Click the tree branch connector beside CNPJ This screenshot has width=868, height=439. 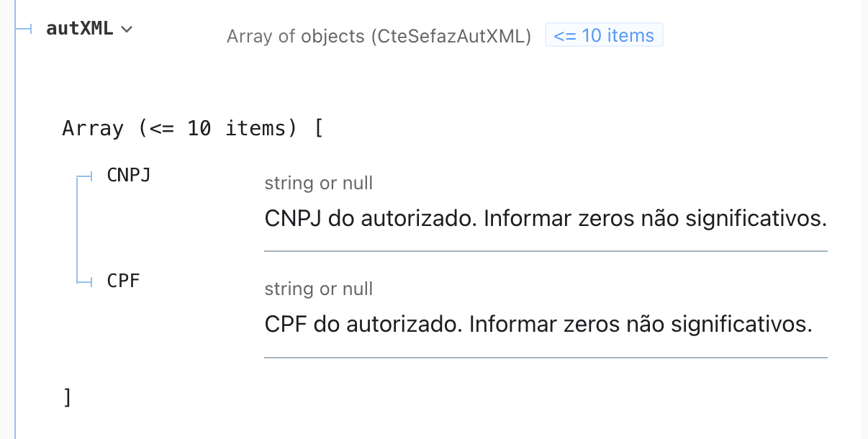pos(86,176)
